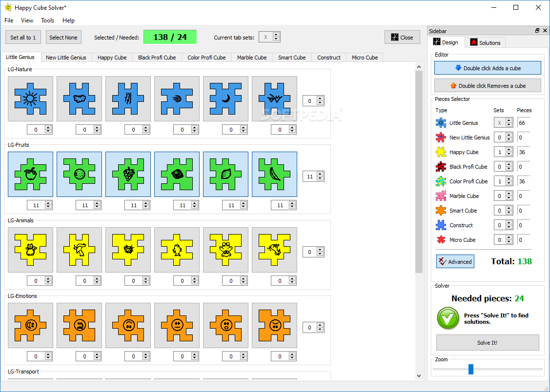Click the Zoom slider handle

[x=471, y=369]
